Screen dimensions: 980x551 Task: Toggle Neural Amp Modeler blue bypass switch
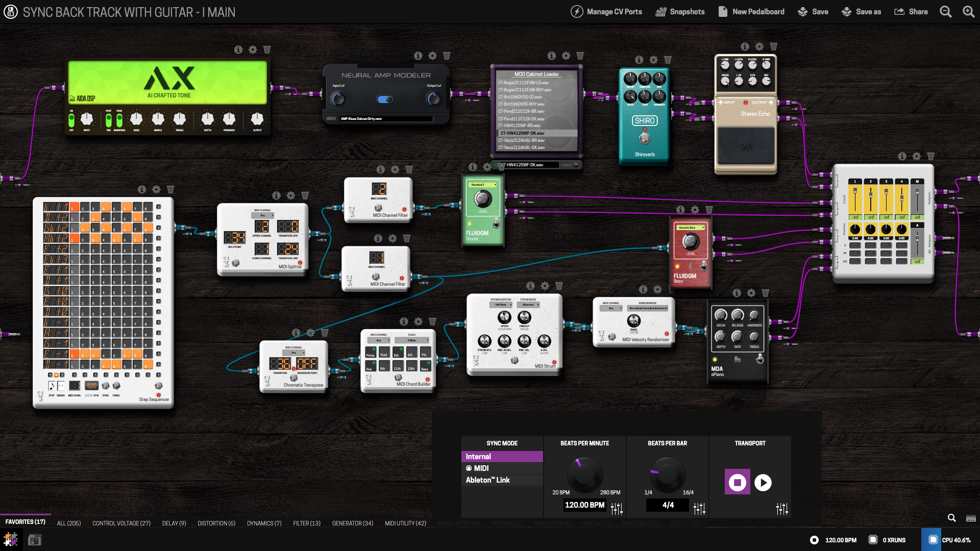pos(385,99)
